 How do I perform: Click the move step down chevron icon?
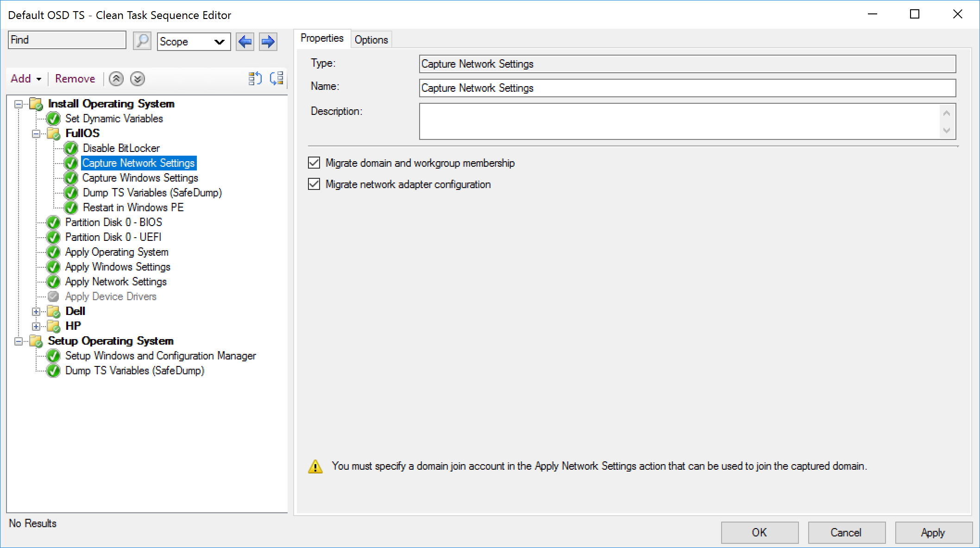point(137,79)
